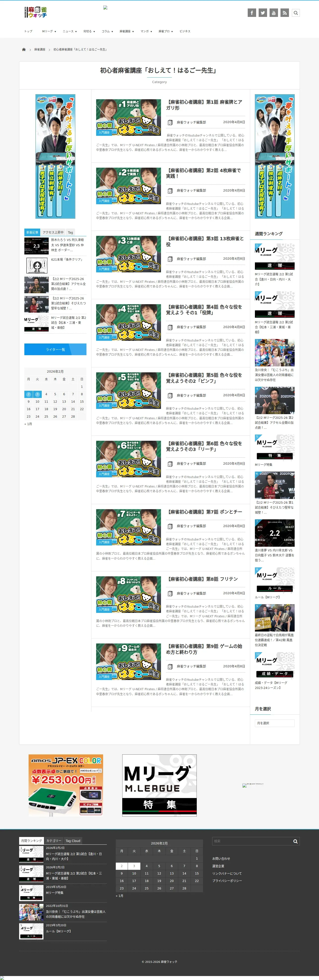Open ranking item 及川奈央 むこうぶち article
This screenshot has height=980, width=319.
tap(275, 374)
